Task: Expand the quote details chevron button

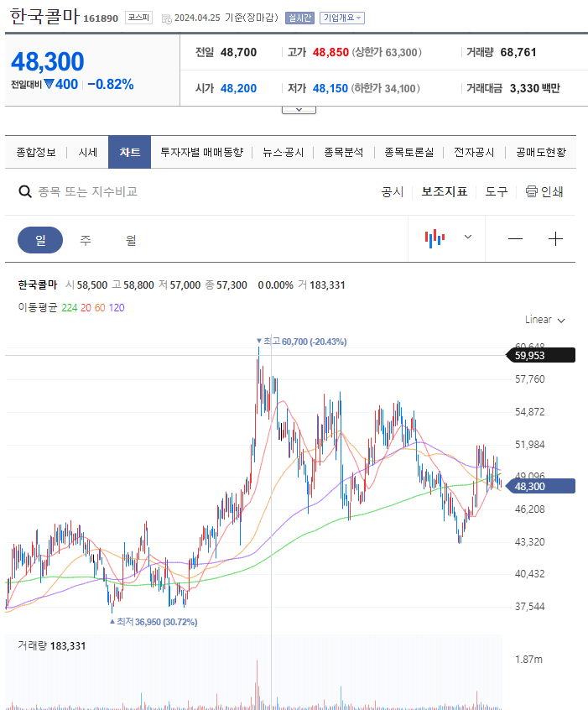Action: [x=299, y=110]
